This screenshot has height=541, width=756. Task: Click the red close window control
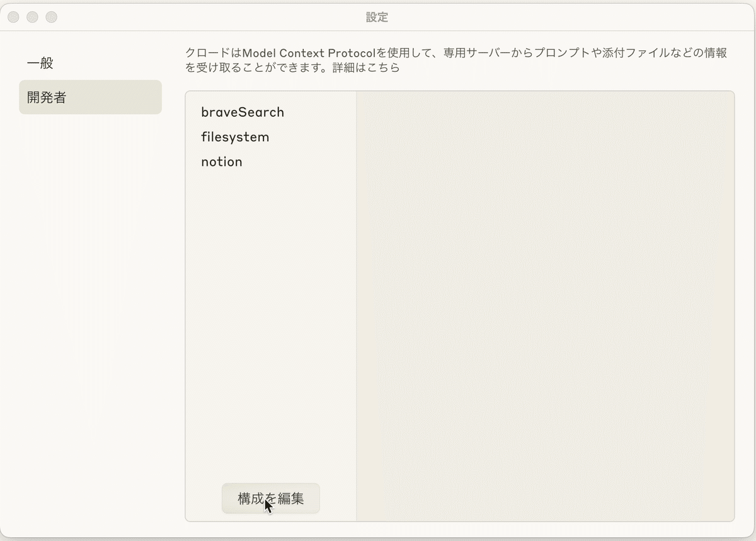pos(13,17)
